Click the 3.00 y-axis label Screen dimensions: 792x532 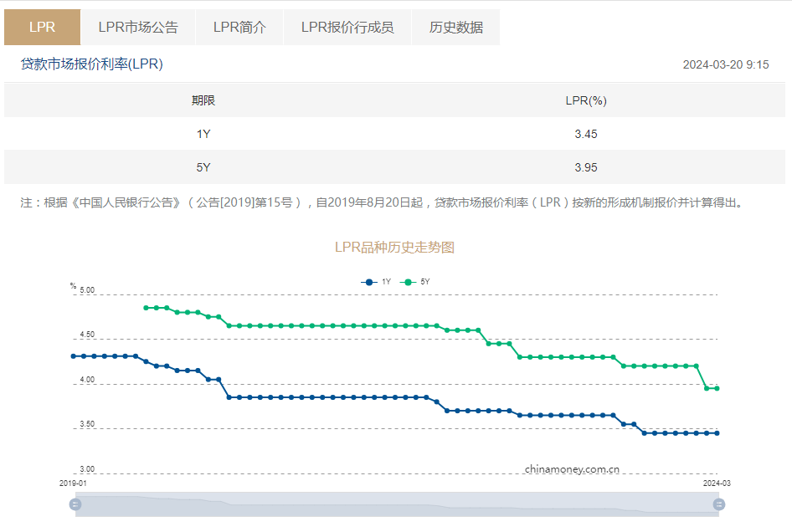(x=87, y=469)
